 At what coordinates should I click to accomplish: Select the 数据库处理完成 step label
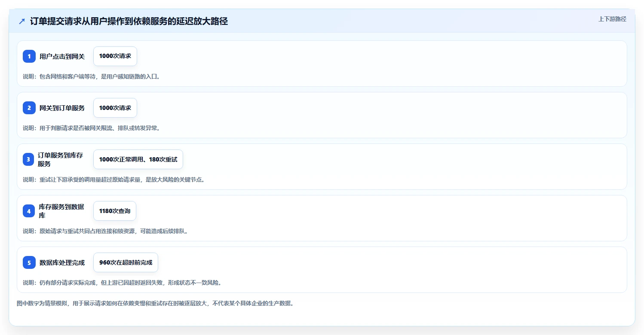[62, 262]
